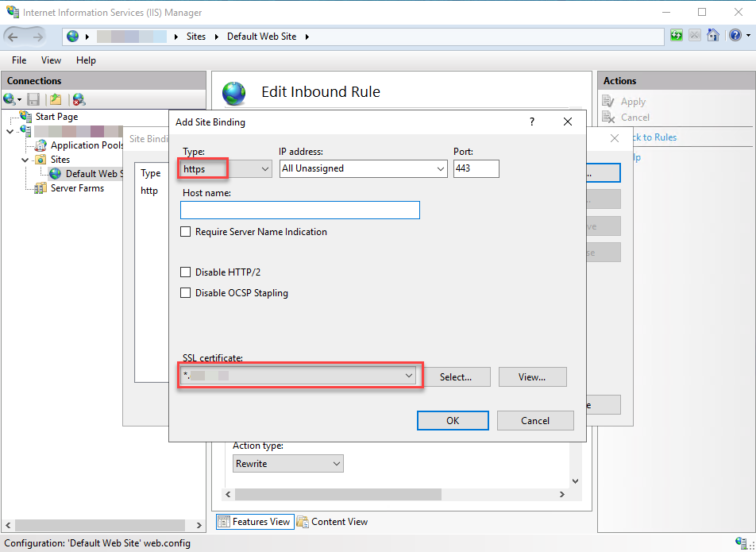The height and width of the screenshot is (552, 756).
Task: Open the Home page via the house icon
Action: pos(713,35)
